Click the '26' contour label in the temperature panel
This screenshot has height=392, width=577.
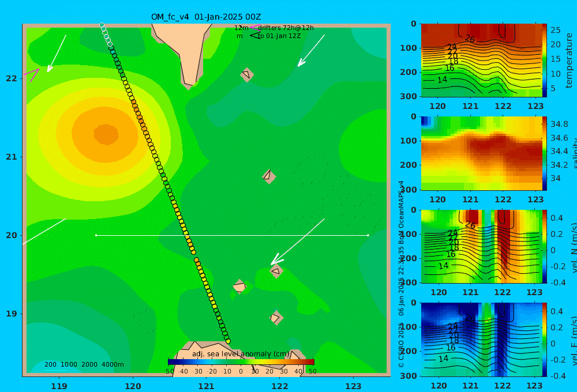click(x=470, y=39)
